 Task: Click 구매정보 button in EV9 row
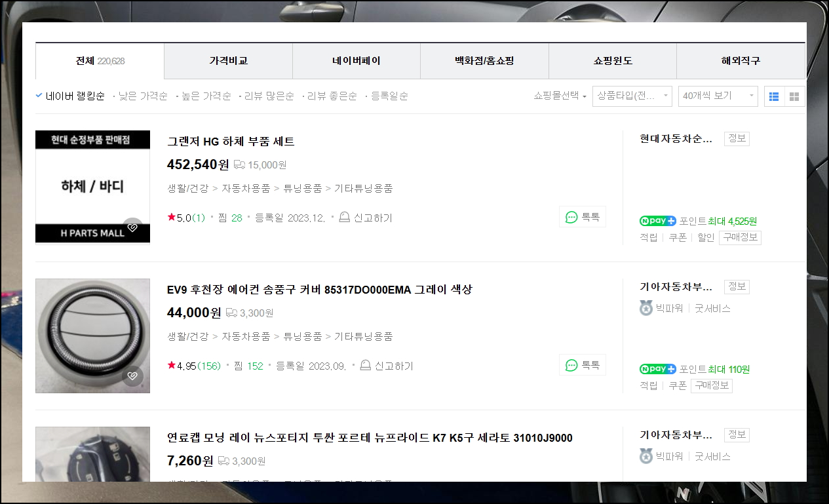[711, 385]
